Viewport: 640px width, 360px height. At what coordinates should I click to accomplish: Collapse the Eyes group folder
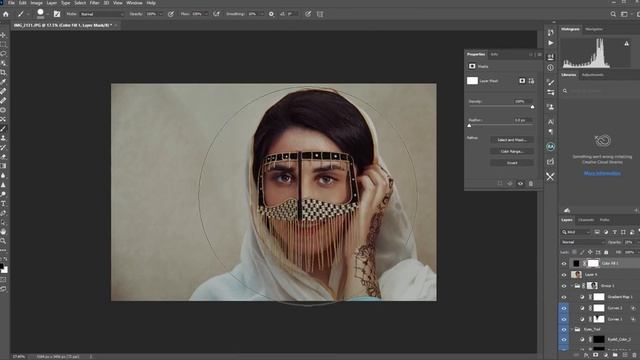[x=572, y=329]
